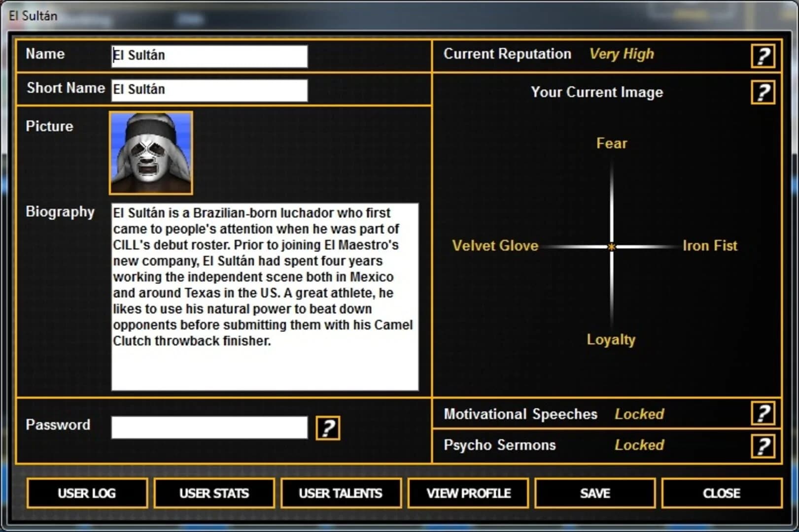Open the Password help icon
This screenshot has width=799, height=532.
click(x=329, y=428)
